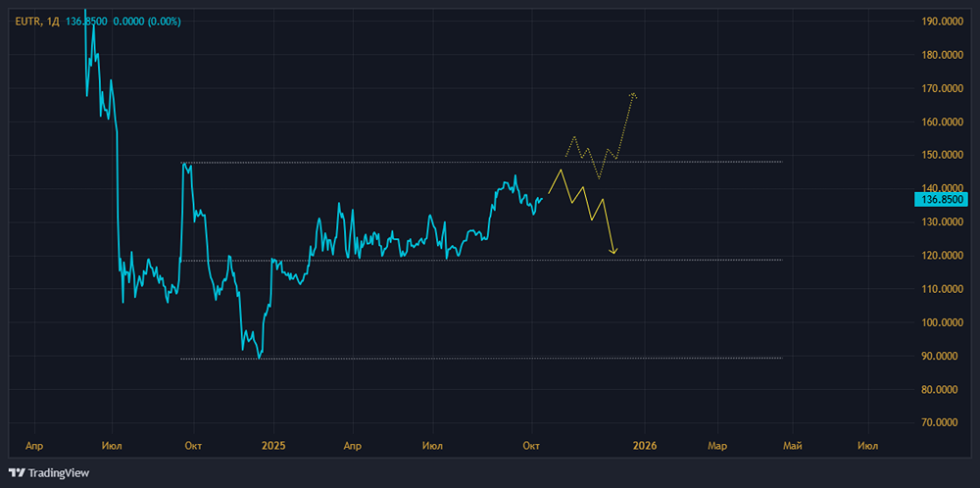
Task: Click the 136.8500 value in chart legend
Action: (84, 21)
